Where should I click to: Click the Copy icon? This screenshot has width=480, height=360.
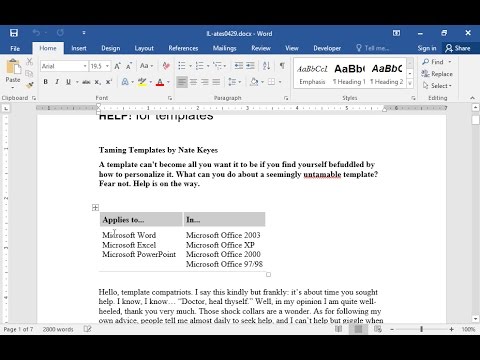[x=29, y=73]
